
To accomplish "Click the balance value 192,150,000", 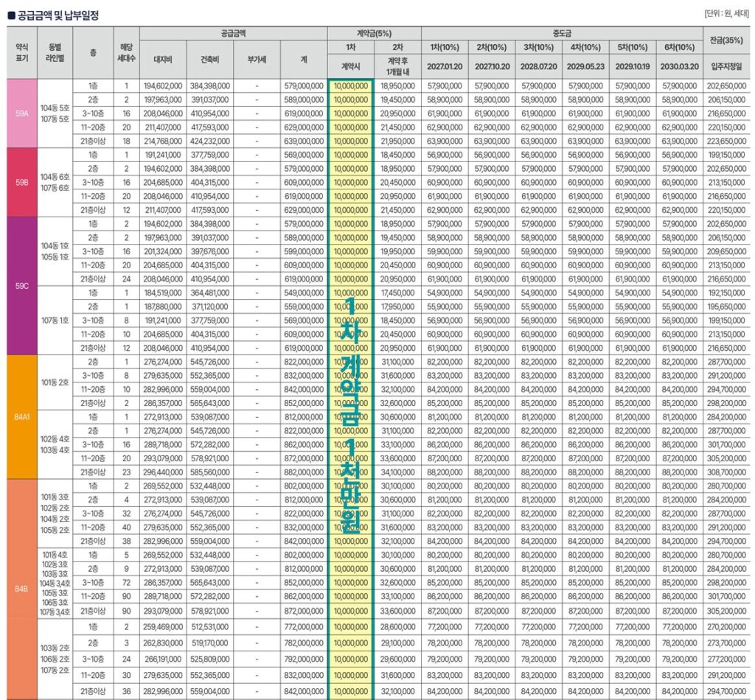I will coord(726,293).
